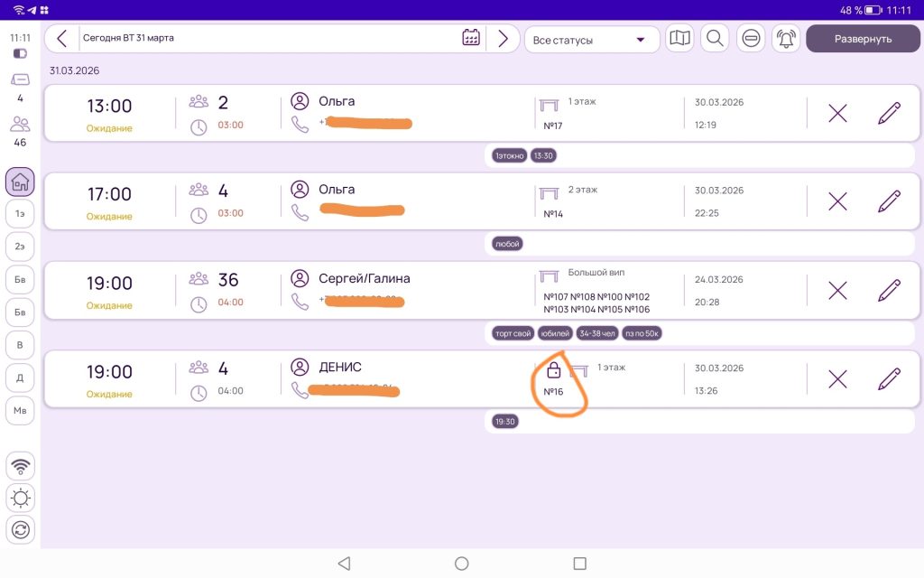Screen dimensions: 924x578
Task: Open the calendar date picker
Action: tap(470, 38)
